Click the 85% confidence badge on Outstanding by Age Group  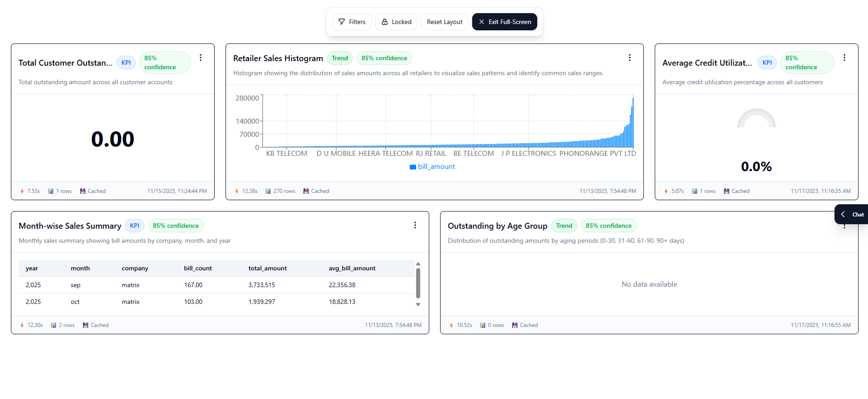pos(608,226)
